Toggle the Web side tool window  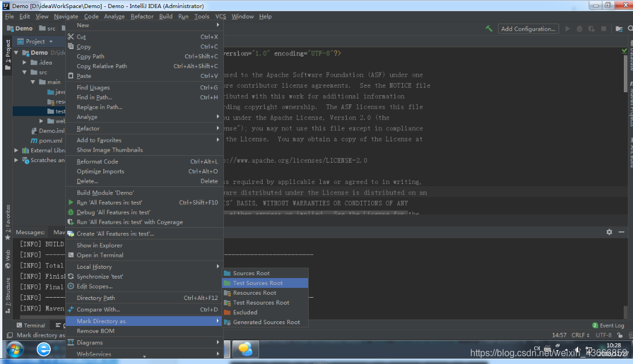pos(8,258)
